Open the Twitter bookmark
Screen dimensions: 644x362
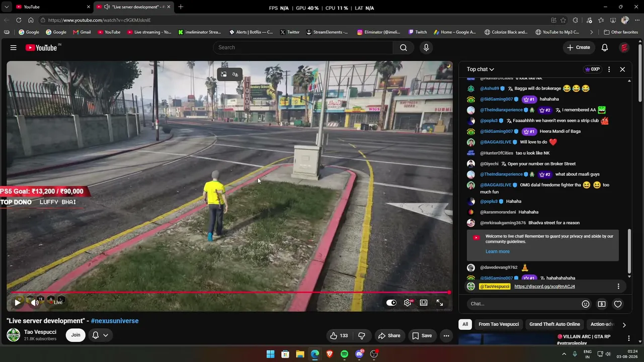point(289,32)
